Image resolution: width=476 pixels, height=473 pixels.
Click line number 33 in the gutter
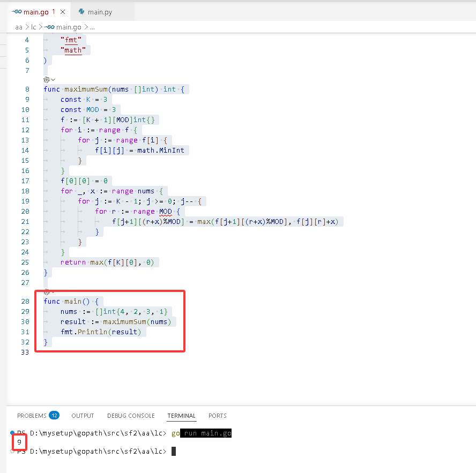(25, 352)
